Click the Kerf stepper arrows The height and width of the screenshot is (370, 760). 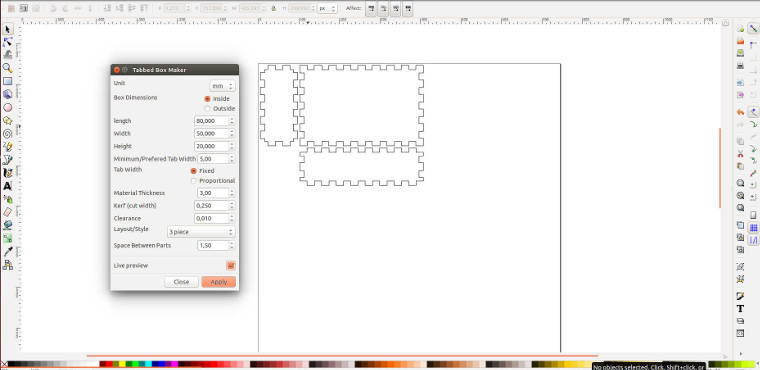(x=232, y=206)
